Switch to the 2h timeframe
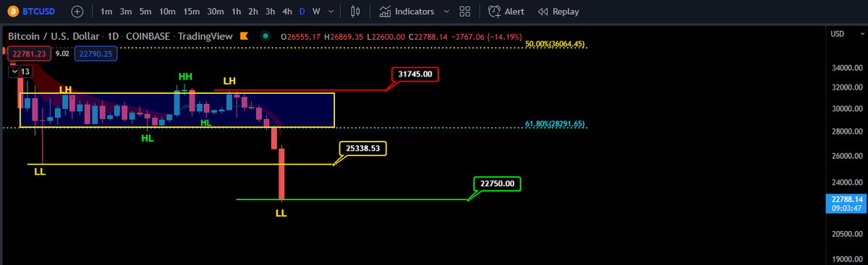This screenshot has width=868, height=265. tap(253, 12)
